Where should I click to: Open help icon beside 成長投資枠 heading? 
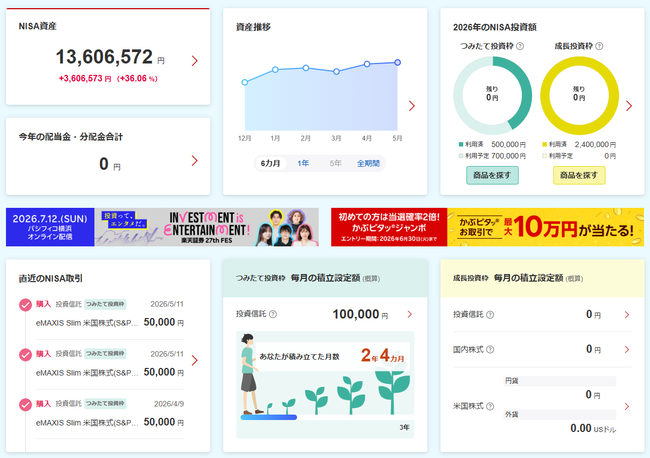599,46
